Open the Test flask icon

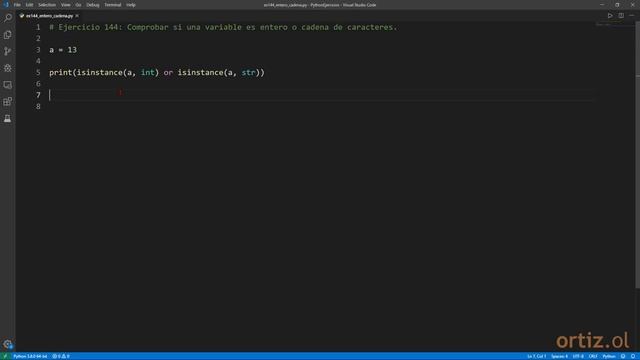pyautogui.click(x=7, y=118)
